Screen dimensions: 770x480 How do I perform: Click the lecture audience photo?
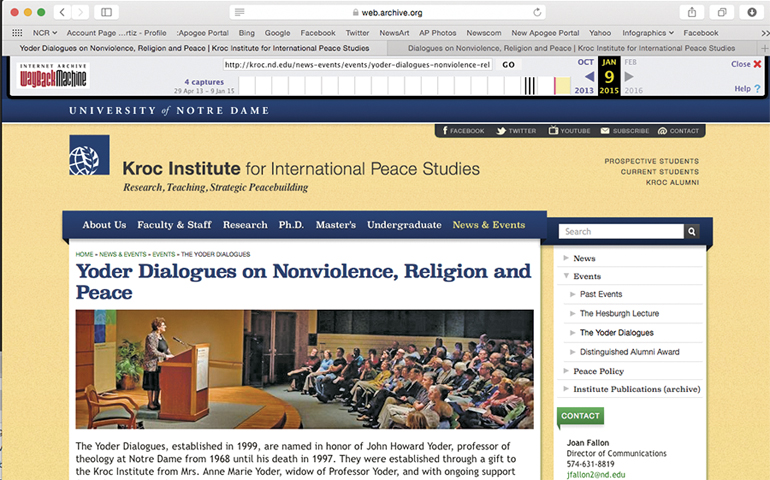tap(304, 369)
